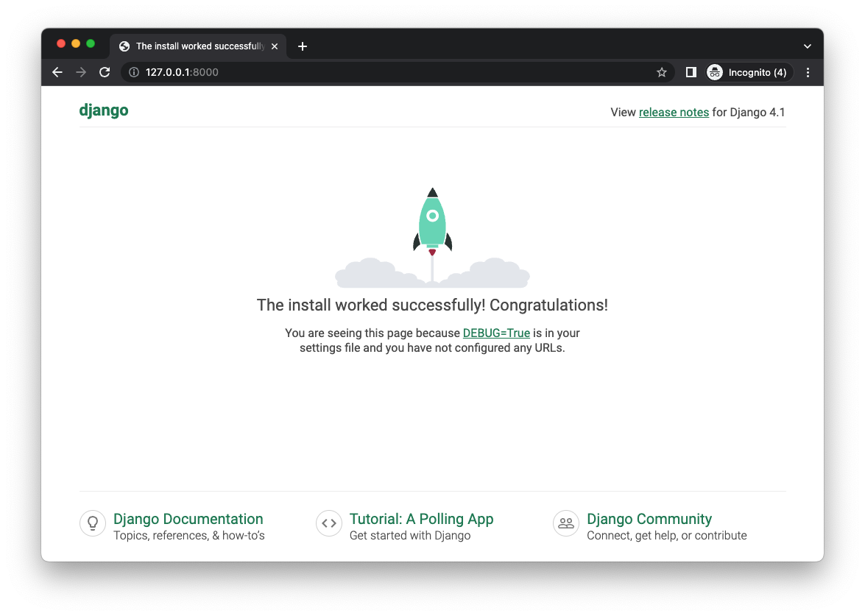Go back with the browser back arrow
The image size is (865, 616).
[x=57, y=72]
